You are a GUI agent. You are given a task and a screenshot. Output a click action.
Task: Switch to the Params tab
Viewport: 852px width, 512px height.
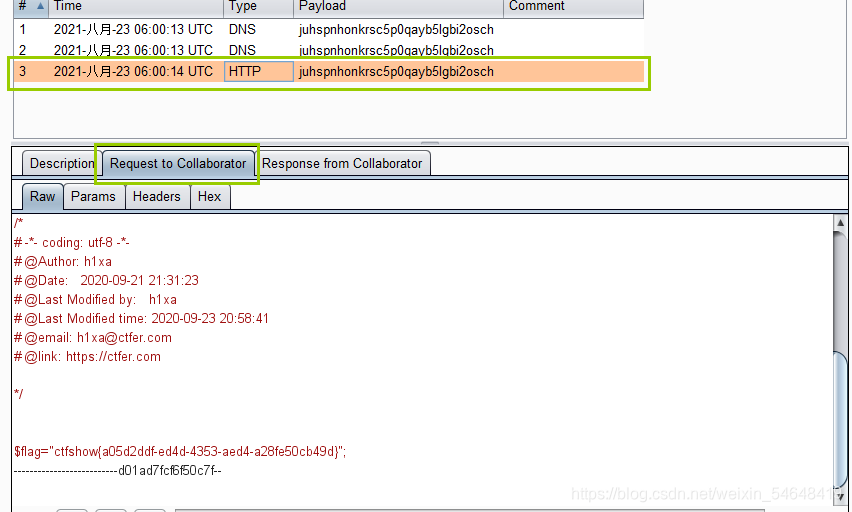pos(93,197)
